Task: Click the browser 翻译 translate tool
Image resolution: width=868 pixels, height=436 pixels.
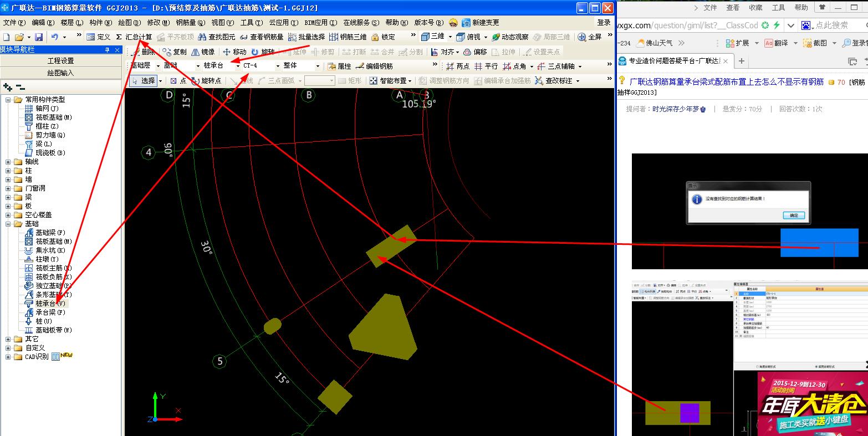Action: [x=777, y=43]
